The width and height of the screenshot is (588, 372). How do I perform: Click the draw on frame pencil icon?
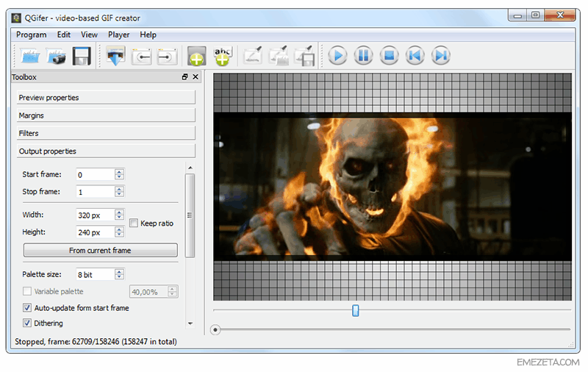tap(253, 57)
